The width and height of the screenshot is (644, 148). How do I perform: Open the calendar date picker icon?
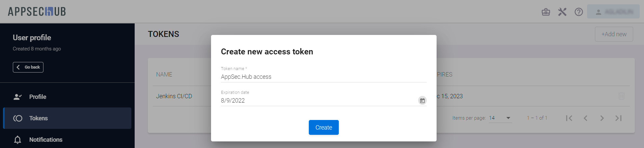(422, 101)
